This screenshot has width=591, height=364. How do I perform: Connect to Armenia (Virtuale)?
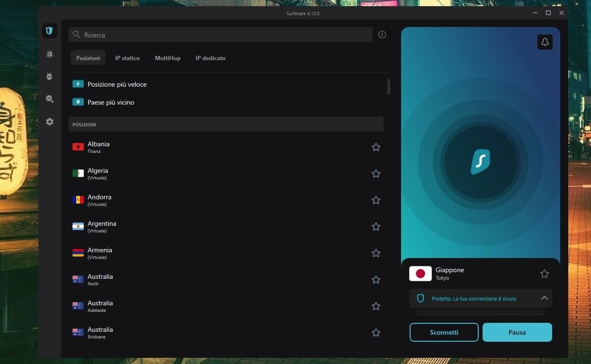click(226, 253)
